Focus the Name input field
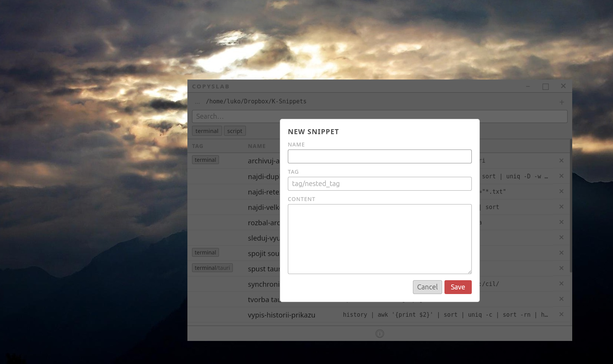 (379, 156)
